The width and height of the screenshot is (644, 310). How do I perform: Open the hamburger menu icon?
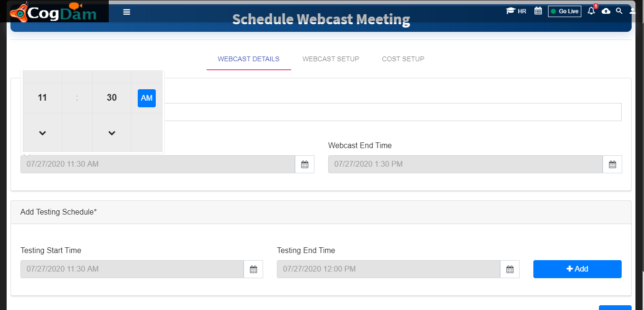coord(126,12)
